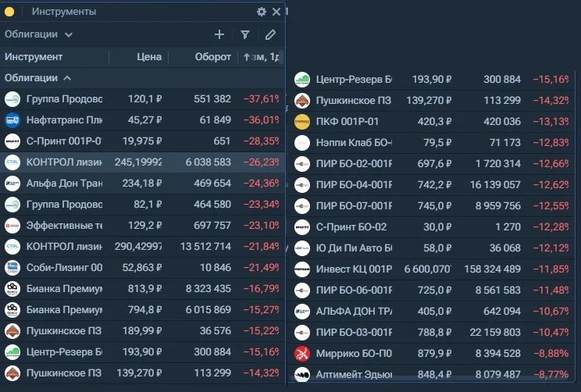This screenshot has height=392, width=581.
Task: Click the Инвест КЦ 001Р logo icon
Action: [x=302, y=269]
